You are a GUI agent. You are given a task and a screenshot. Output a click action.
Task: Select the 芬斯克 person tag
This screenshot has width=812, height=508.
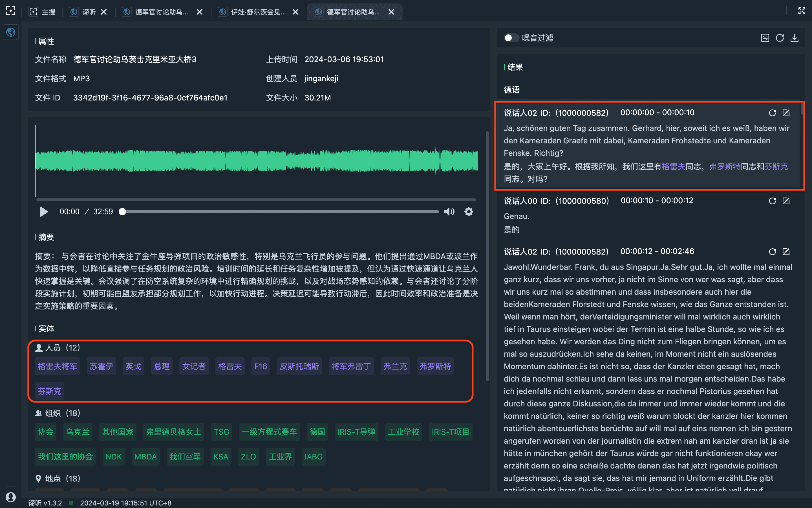pos(50,391)
